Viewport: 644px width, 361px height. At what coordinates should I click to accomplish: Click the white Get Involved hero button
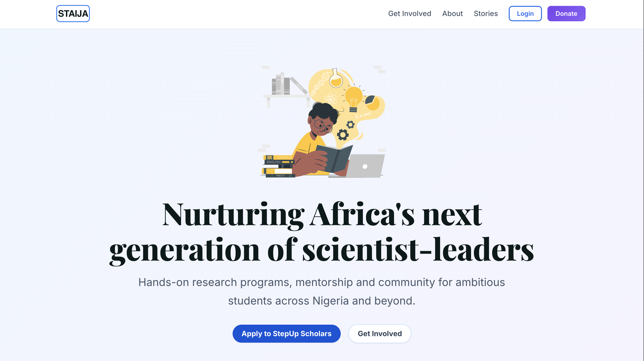[380, 333]
